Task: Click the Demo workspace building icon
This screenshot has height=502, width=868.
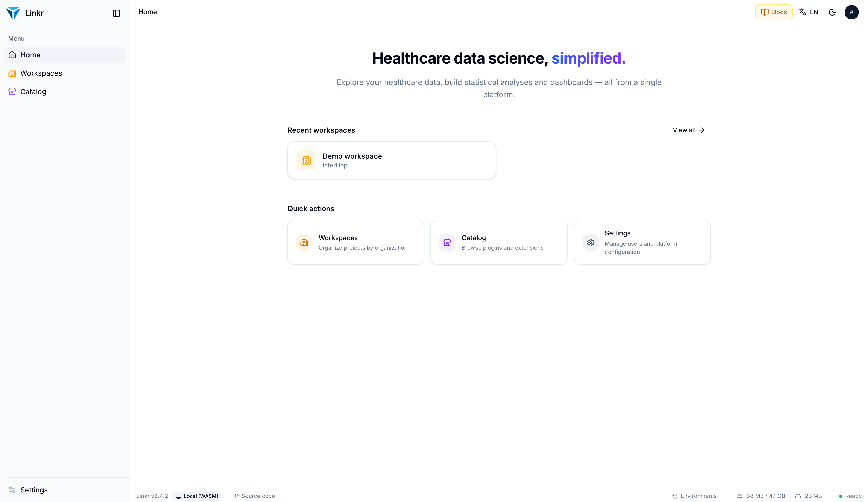Action: click(x=306, y=160)
